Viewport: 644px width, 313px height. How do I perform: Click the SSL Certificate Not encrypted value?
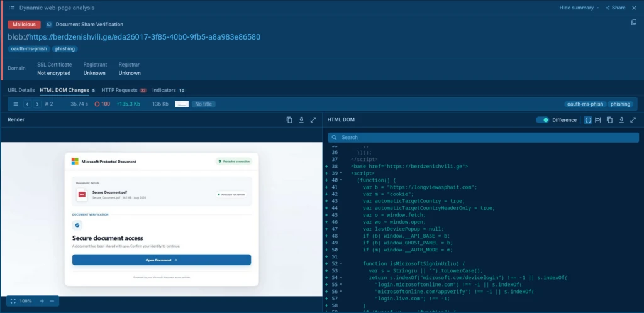point(54,73)
